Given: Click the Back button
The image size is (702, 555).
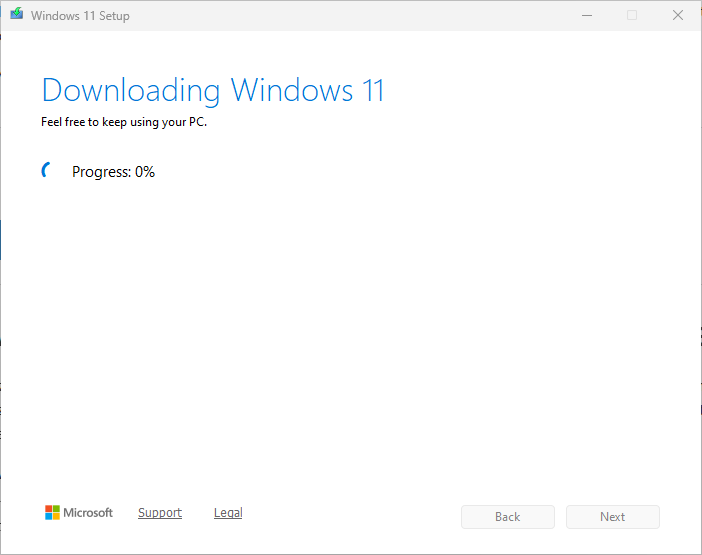Looking at the screenshot, I should pos(508,517).
